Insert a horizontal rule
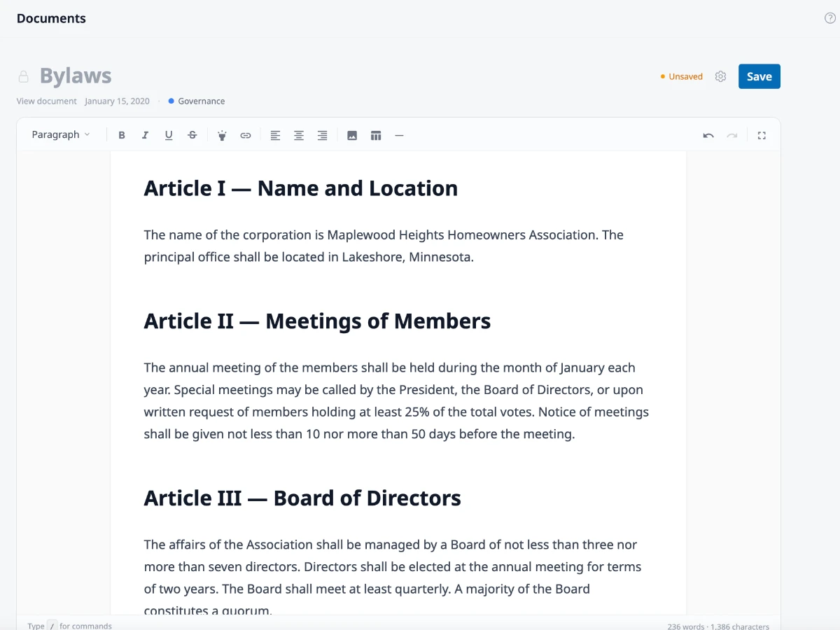This screenshot has height=630, width=840. 399,135
